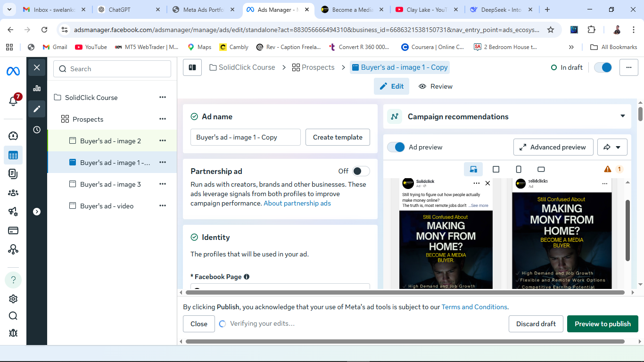Open options for Buyer's ad - image 1 copy
This screenshot has width=644, height=362.
(163, 162)
